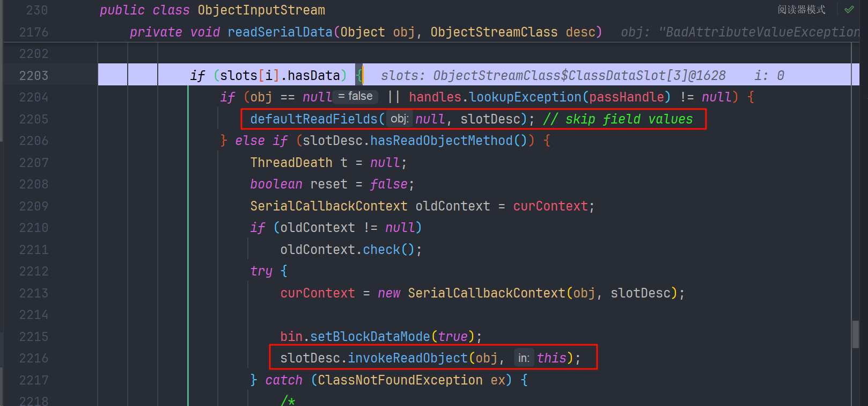Click the 'in:' parameter hint on line 2216

pyautogui.click(x=524, y=358)
